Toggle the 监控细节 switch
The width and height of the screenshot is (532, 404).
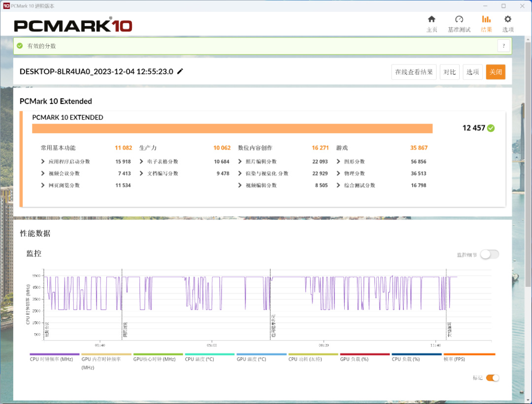click(490, 254)
